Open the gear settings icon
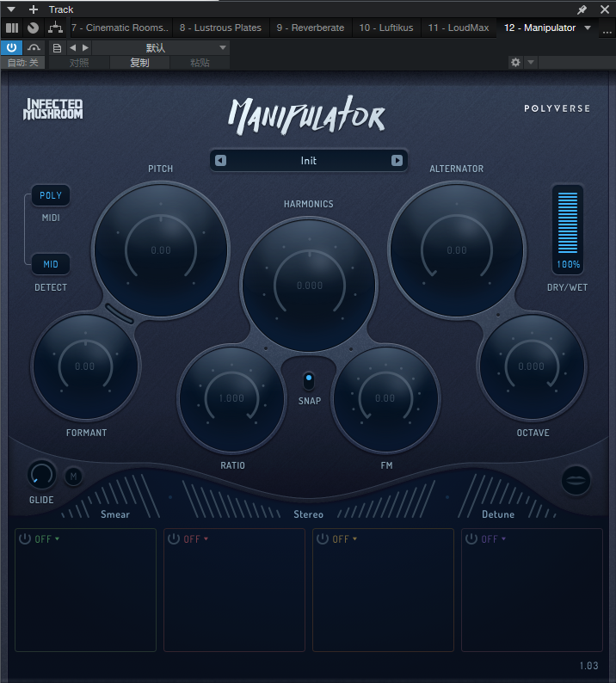Screen dimensions: 616x683 click(x=515, y=62)
